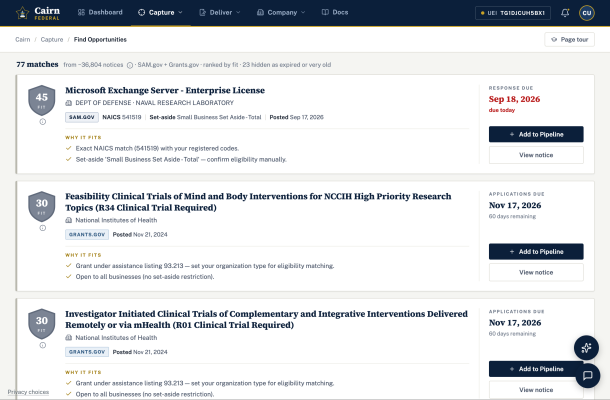This screenshot has width=610, height=400.
Task: Open the Docs nav item
Action: coord(335,12)
